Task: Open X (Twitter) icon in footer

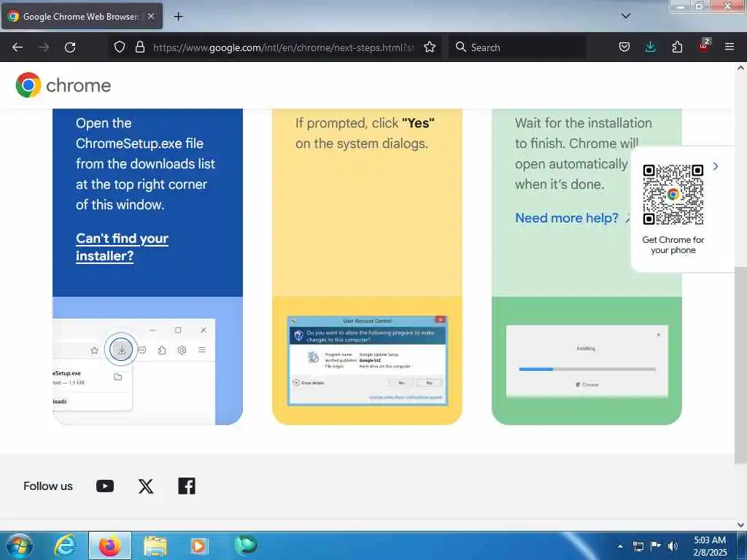Action: (146, 486)
